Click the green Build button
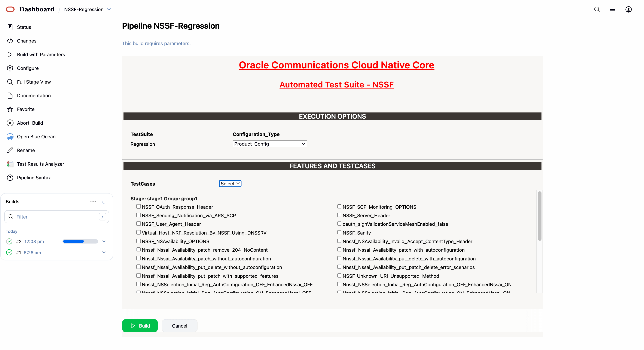644x350 pixels. pos(140,326)
